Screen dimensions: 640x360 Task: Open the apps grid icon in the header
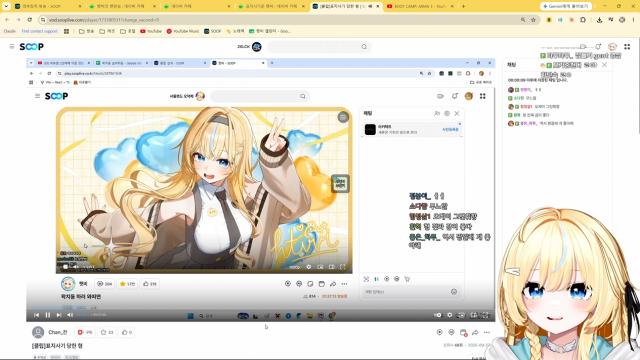[x=627, y=47]
